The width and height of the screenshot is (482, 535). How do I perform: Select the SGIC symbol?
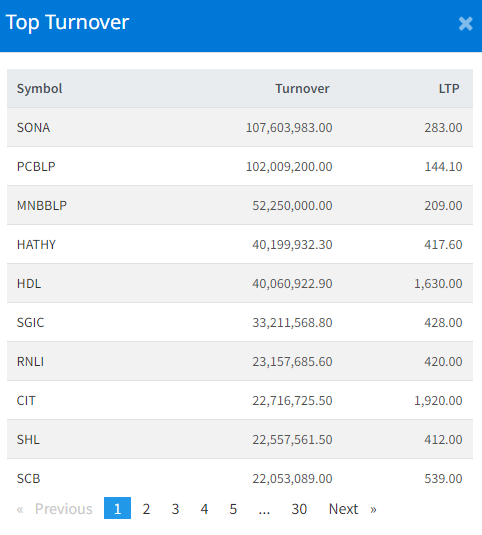pos(31,322)
